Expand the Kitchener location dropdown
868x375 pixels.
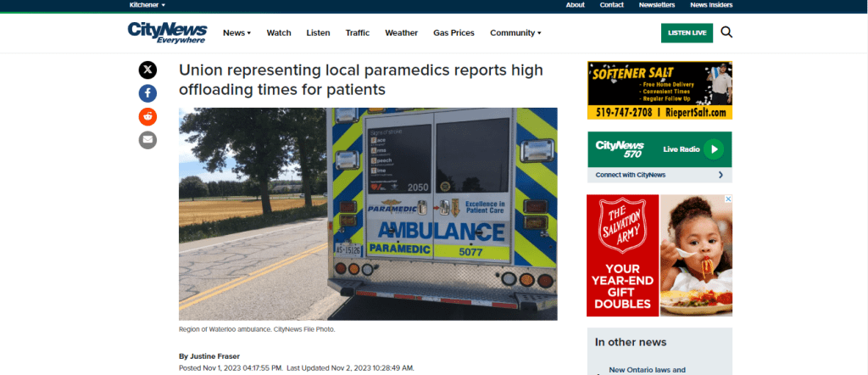[147, 5]
